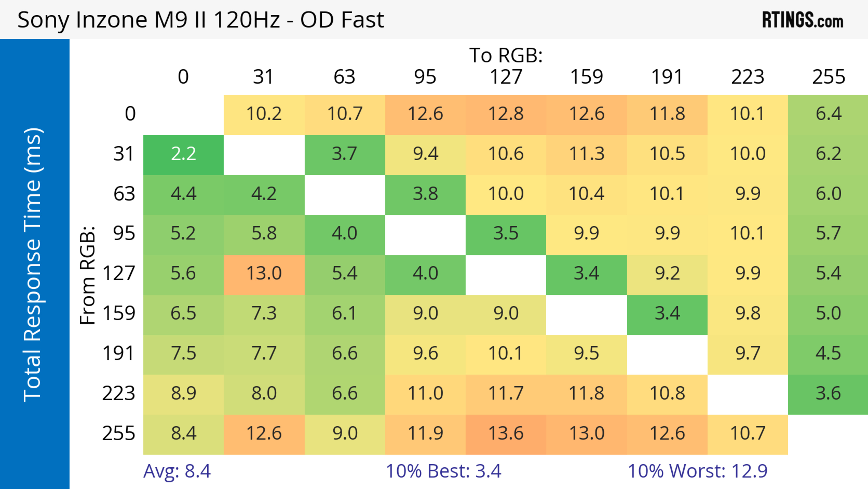Click the 11.3 cell in row 31

click(586, 154)
